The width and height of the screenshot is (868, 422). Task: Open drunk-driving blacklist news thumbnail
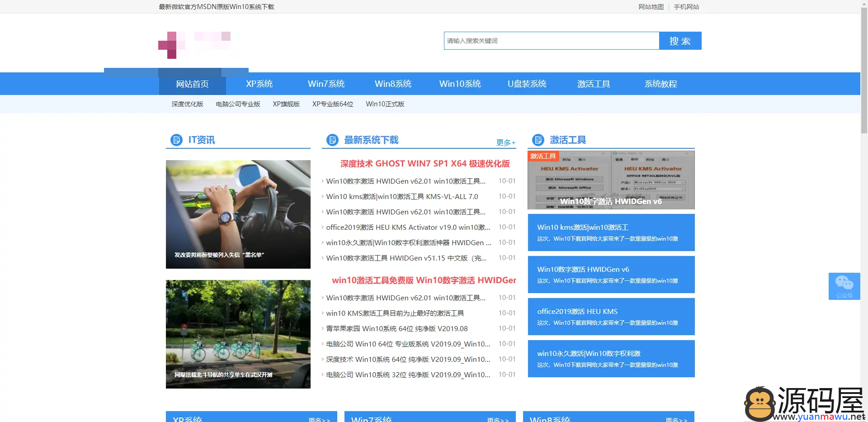238,214
